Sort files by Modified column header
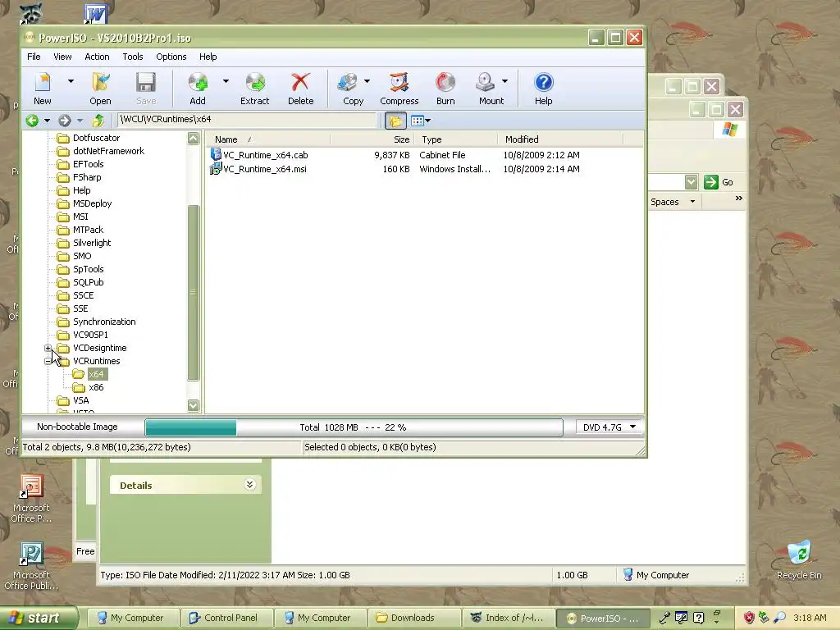The height and width of the screenshot is (630, 840). (x=560, y=139)
